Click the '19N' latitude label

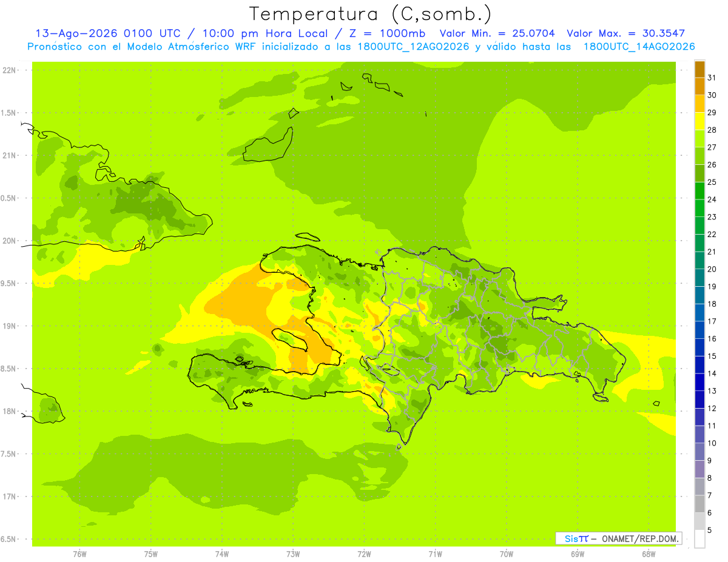[10, 326]
